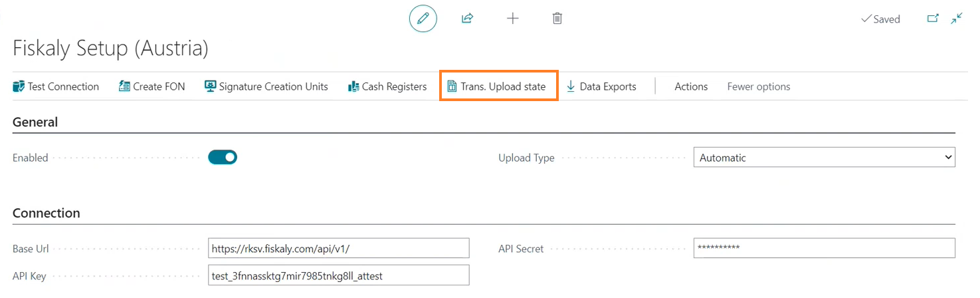The height and width of the screenshot is (298, 980).
Task: Click the trash delete icon
Action: point(557,19)
